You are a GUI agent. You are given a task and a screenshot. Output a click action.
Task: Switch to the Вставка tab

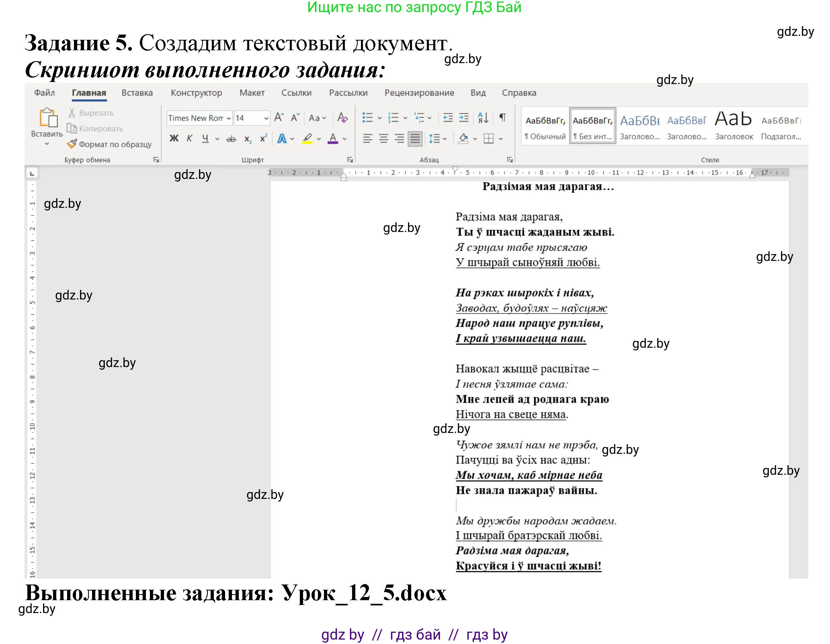point(137,93)
